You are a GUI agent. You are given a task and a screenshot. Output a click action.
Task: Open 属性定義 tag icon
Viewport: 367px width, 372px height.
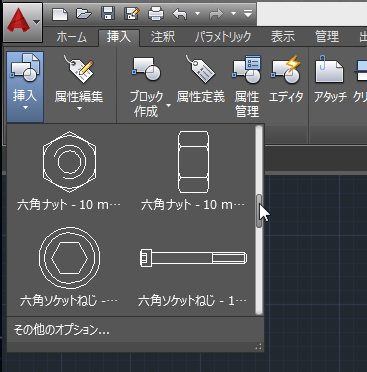click(201, 69)
